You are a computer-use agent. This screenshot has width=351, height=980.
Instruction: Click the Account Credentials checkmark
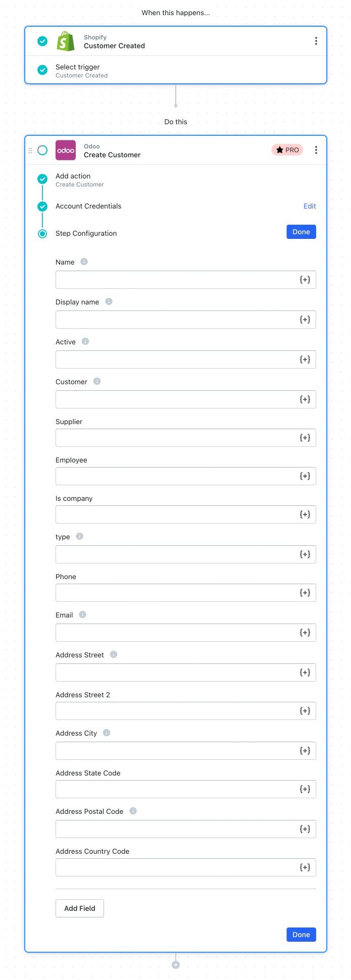coord(42,206)
